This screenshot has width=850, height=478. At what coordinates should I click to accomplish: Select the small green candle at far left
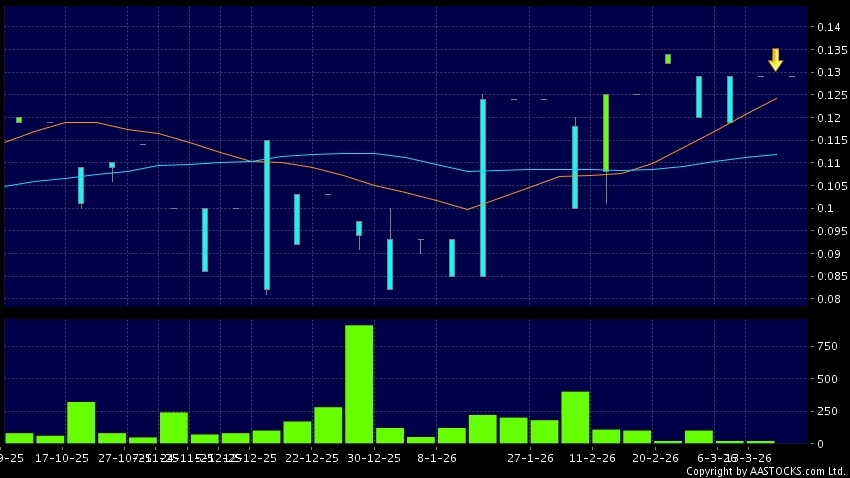19,120
